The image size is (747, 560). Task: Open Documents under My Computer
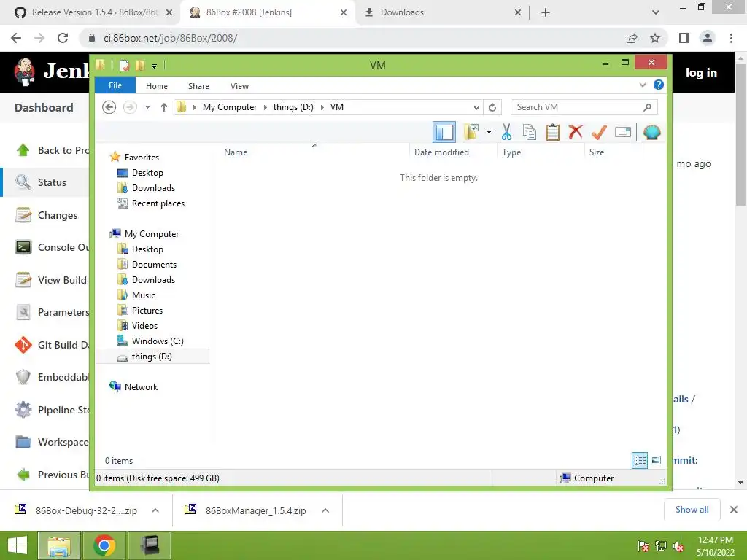pos(154,264)
